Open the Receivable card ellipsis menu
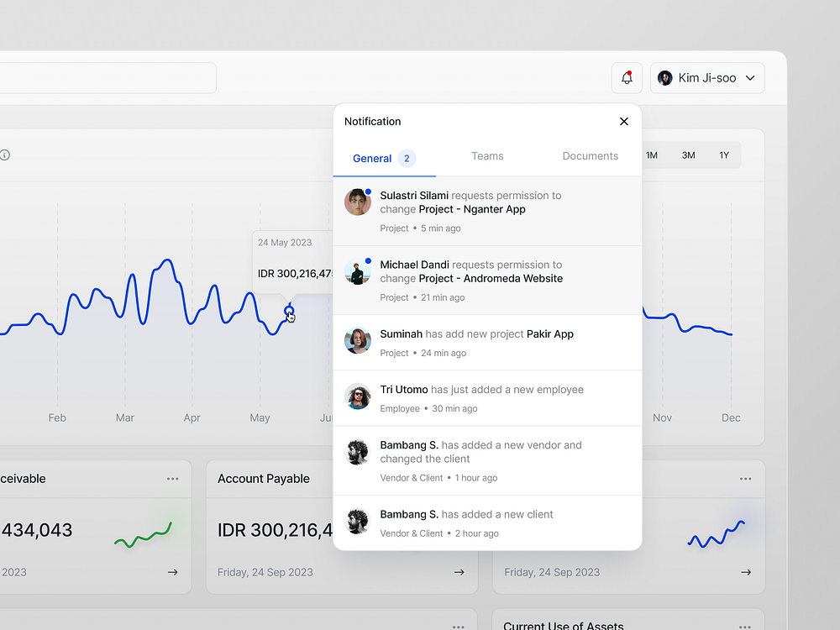This screenshot has width=840, height=630. [x=172, y=478]
